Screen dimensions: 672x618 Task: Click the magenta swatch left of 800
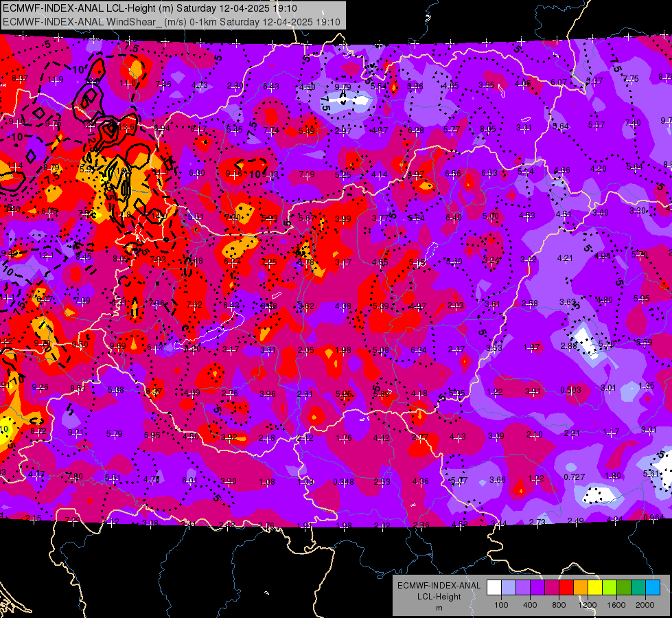pyautogui.click(x=552, y=588)
